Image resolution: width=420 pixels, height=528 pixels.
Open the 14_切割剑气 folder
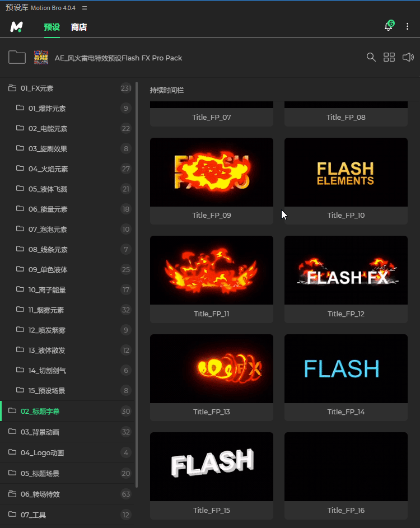(67, 371)
